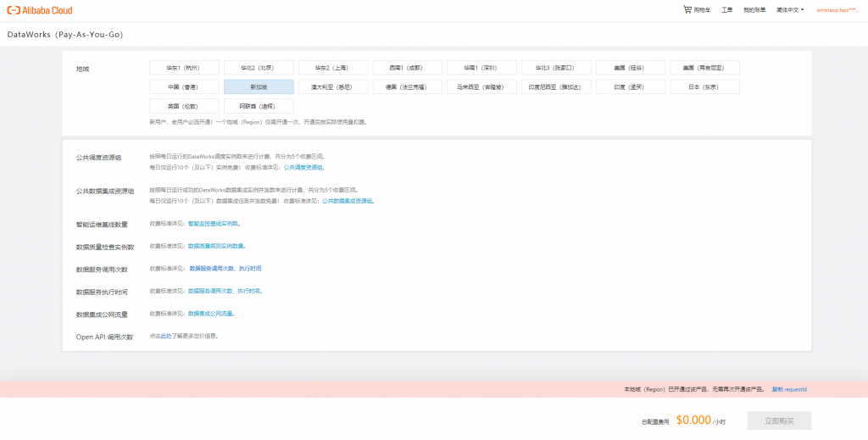Click the 数据集成公网流量 row label

pyautogui.click(x=102, y=315)
